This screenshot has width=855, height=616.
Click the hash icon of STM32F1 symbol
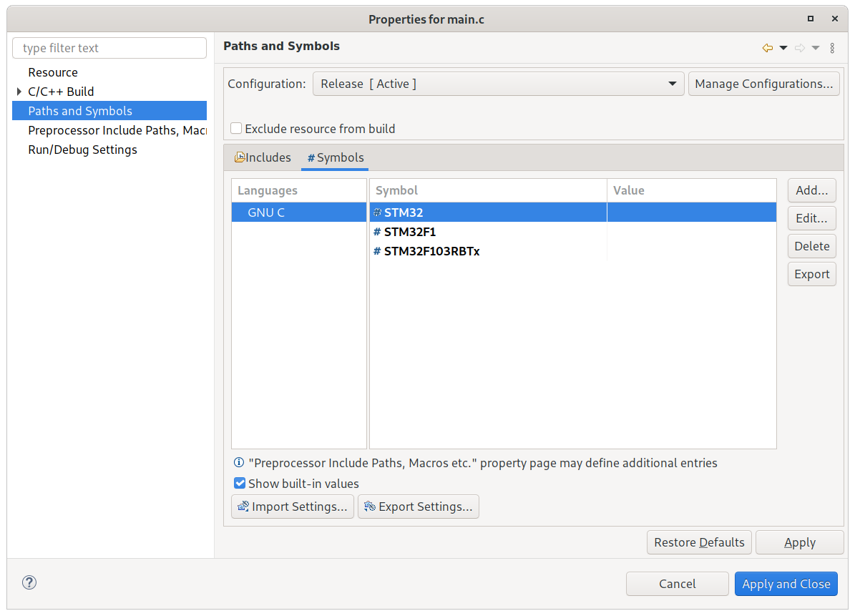coord(377,232)
